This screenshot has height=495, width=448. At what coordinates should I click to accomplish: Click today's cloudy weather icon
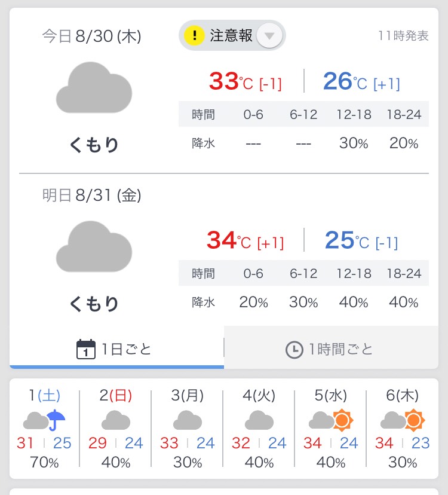point(94,88)
